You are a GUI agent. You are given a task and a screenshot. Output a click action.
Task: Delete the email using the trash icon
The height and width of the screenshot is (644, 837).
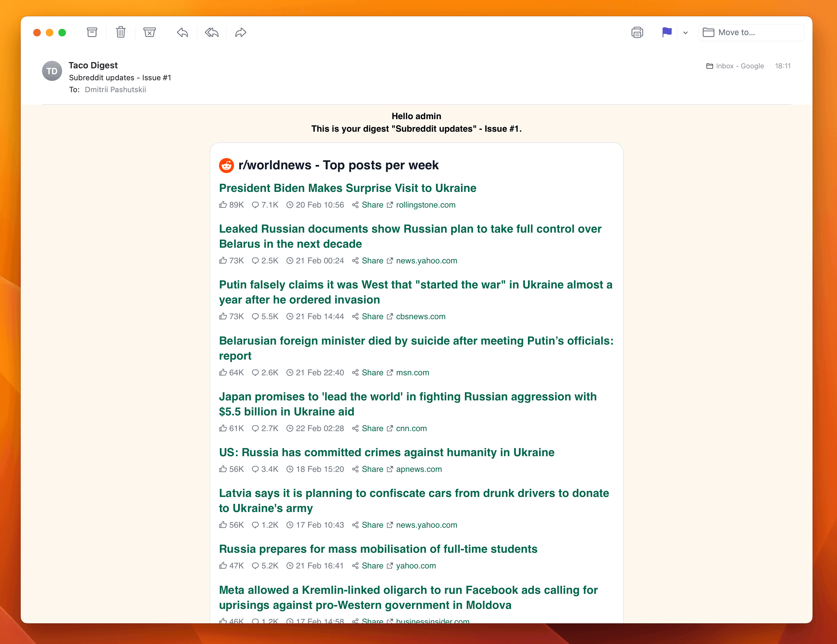pos(121,32)
